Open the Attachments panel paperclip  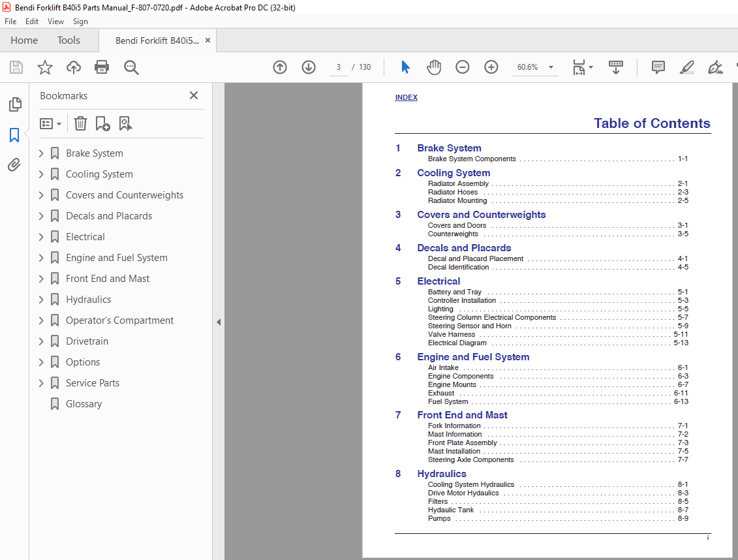[x=14, y=164]
